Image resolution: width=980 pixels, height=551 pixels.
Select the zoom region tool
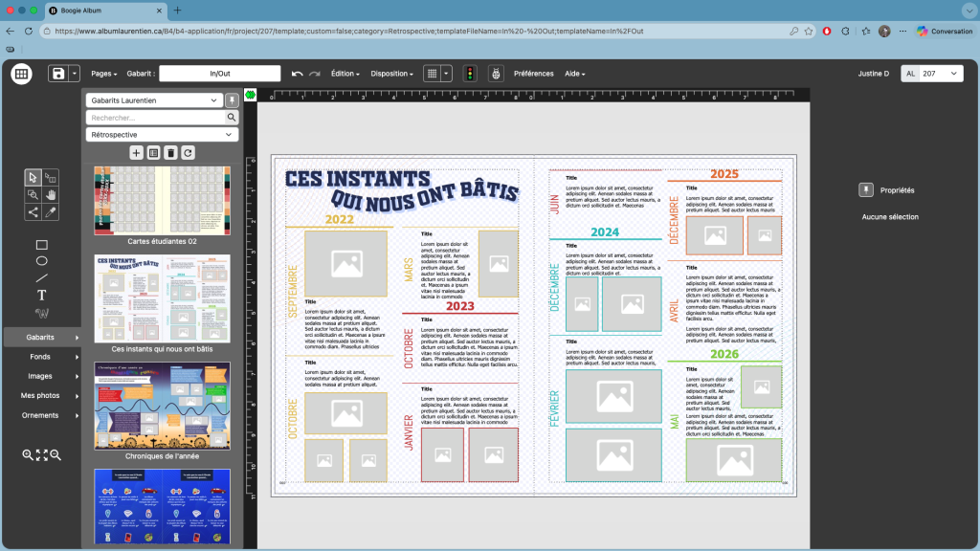pos(33,195)
